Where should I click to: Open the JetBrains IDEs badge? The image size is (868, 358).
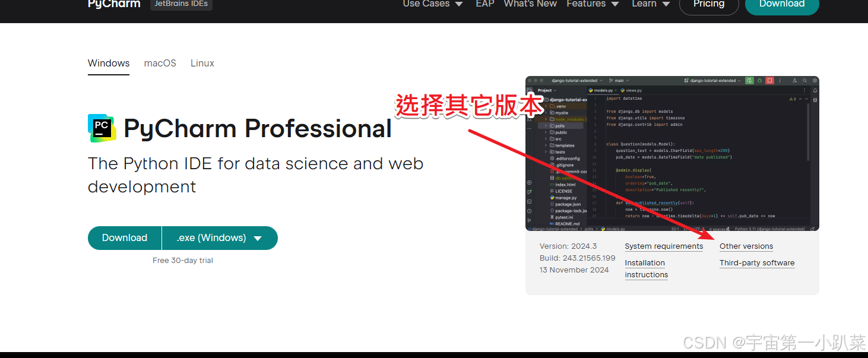coord(181,4)
